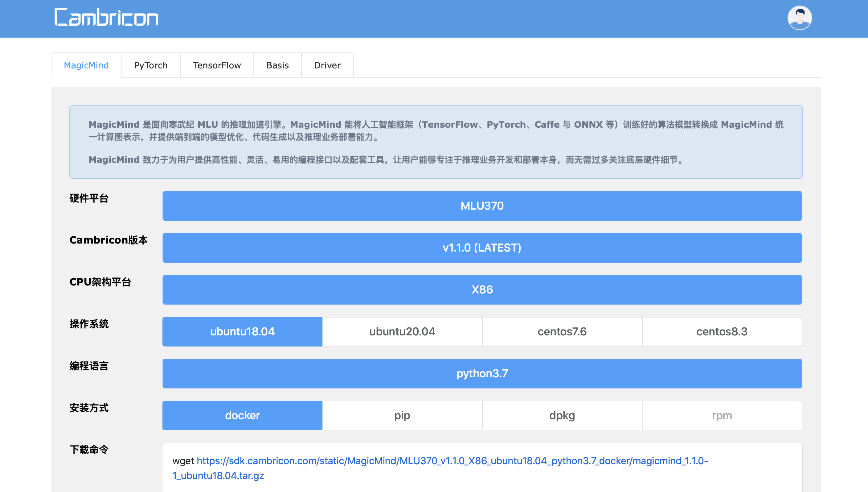Select the rpm installation option

(721, 415)
